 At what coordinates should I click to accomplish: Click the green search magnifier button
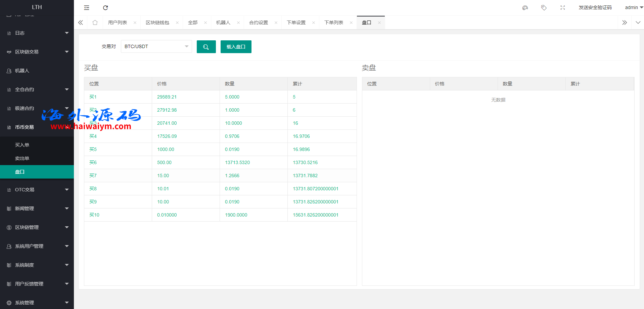[206, 47]
